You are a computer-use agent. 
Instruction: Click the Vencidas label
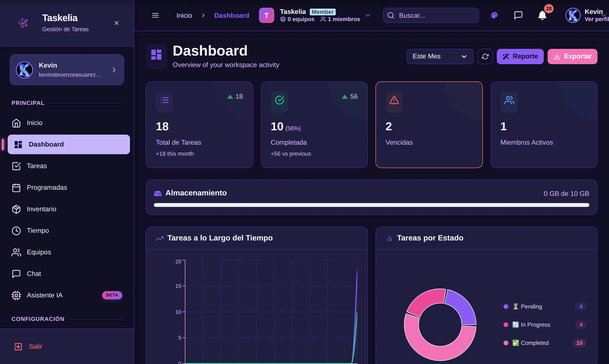click(x=399, y=142)
